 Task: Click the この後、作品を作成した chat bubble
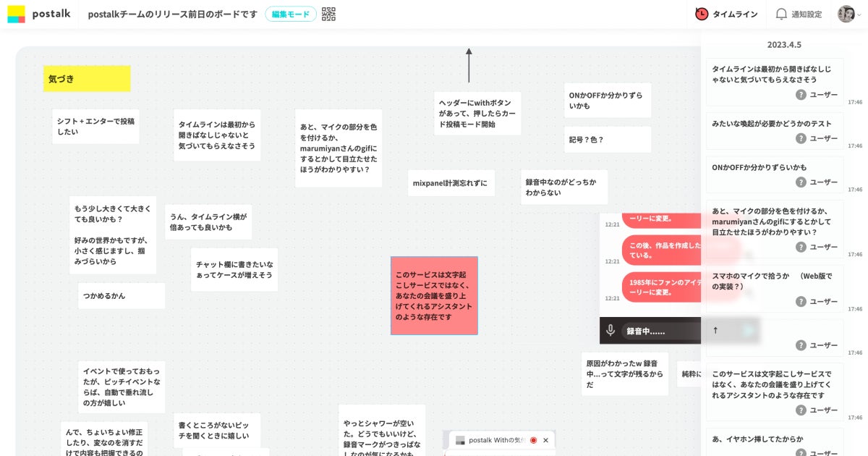[661, 250]
